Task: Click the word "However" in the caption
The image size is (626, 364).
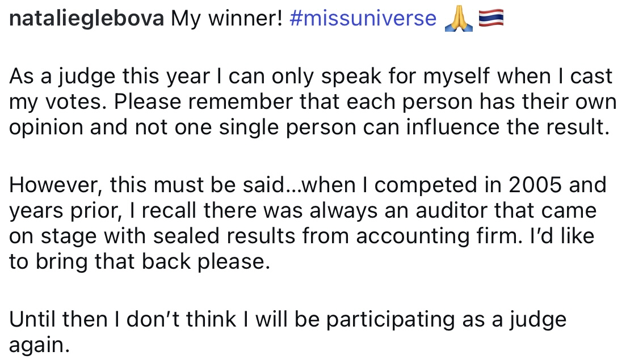Action: coord(54,185)
